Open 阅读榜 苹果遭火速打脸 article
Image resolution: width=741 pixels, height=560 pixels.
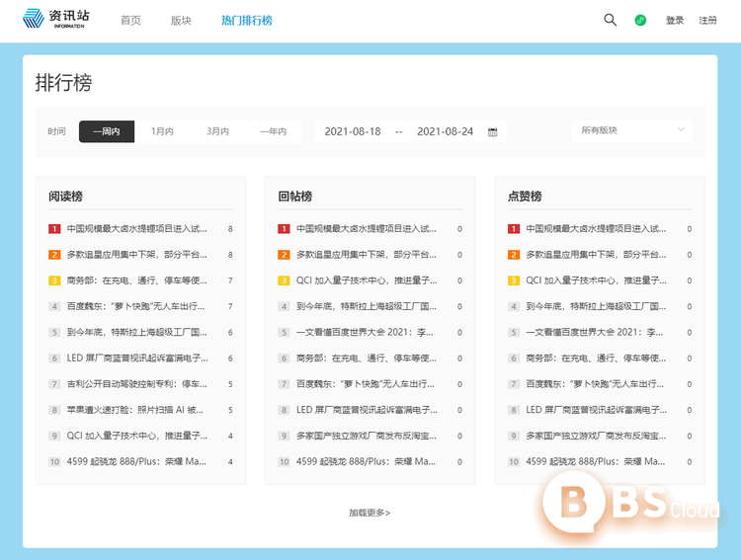[x=134, y=410]
